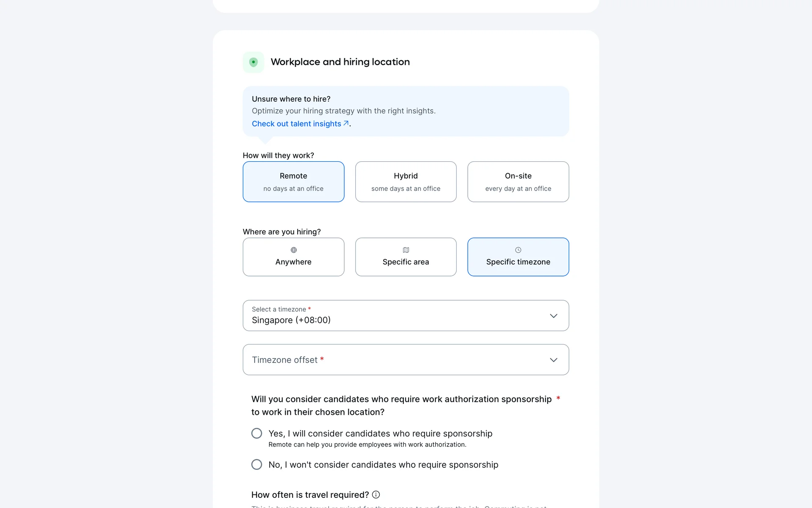Click the map icon on Specific area
The image size is (812, 508).
[406, 250]
